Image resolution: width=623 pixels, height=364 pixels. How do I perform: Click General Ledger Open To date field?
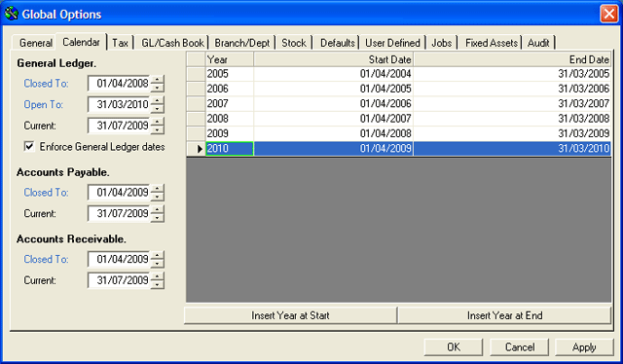[119, 104]
